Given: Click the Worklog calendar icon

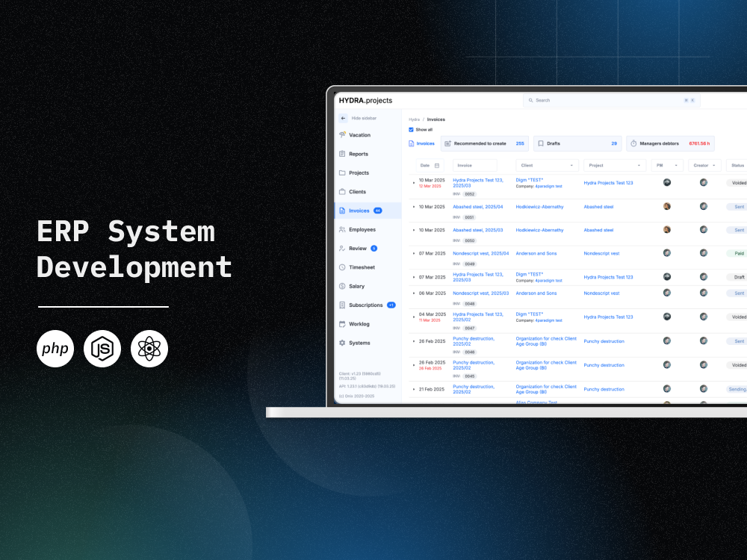Looking at the screenshot, I should click(x=342, y=324).
